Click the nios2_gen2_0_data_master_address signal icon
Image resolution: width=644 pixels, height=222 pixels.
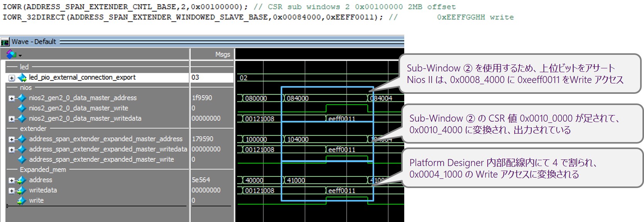tap(22, 98)
